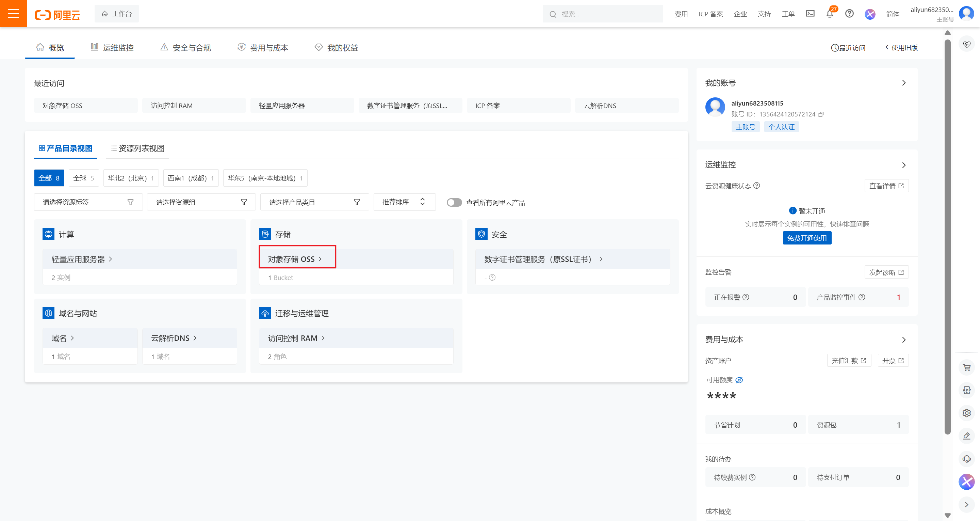Open 访问控制 RAM from recent visits
Screen dimensions: 980x521
coord(194,106)
